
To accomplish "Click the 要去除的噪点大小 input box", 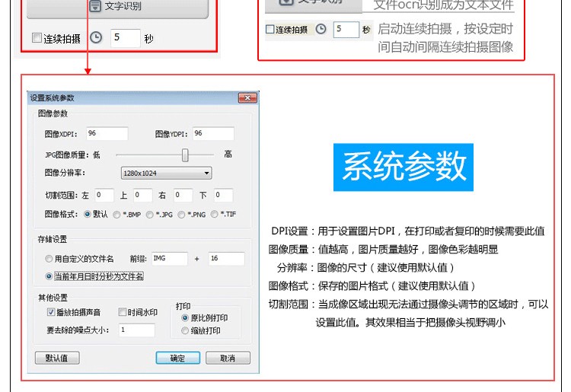I will pos(136,330).
